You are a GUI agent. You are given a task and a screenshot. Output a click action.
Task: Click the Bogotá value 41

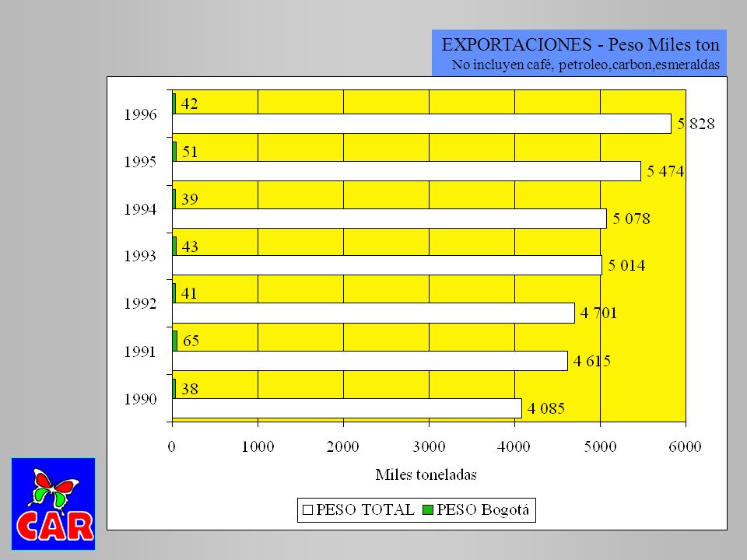188,293
